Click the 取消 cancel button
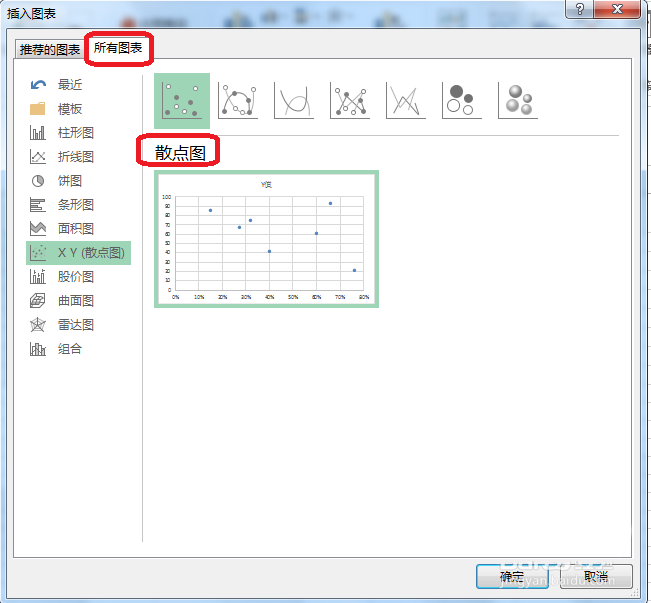The image size is (651, 603). (596, 576)
